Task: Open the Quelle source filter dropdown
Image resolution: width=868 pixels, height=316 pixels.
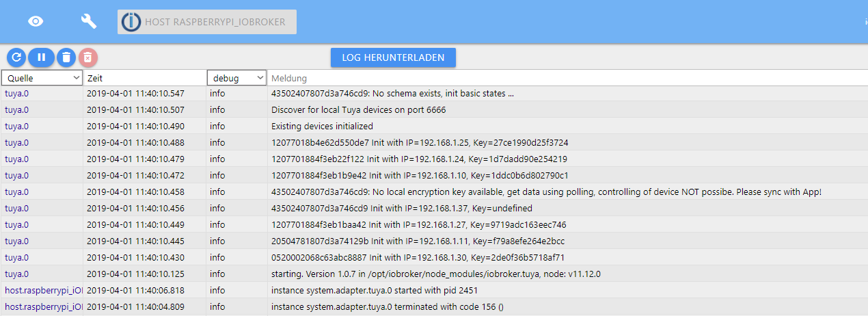Action: click(x=42, y=78)
